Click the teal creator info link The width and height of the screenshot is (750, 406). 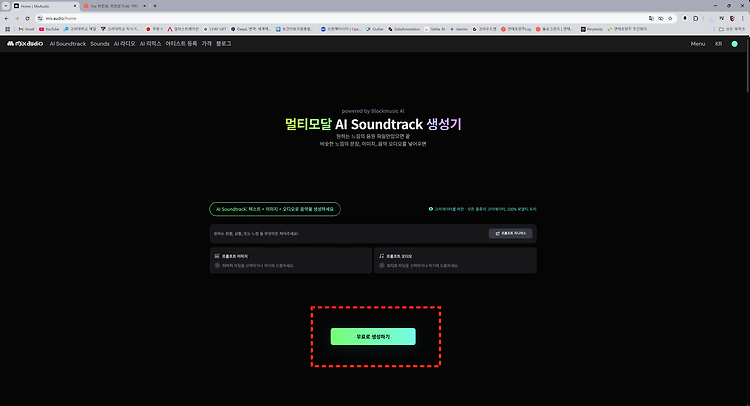pos(483,209)
